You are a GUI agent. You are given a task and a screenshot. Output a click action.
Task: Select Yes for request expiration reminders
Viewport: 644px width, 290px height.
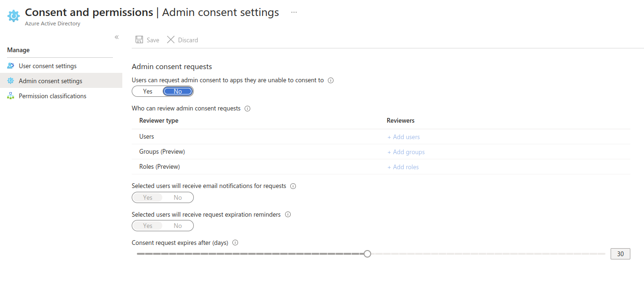[x=148, y=226]
